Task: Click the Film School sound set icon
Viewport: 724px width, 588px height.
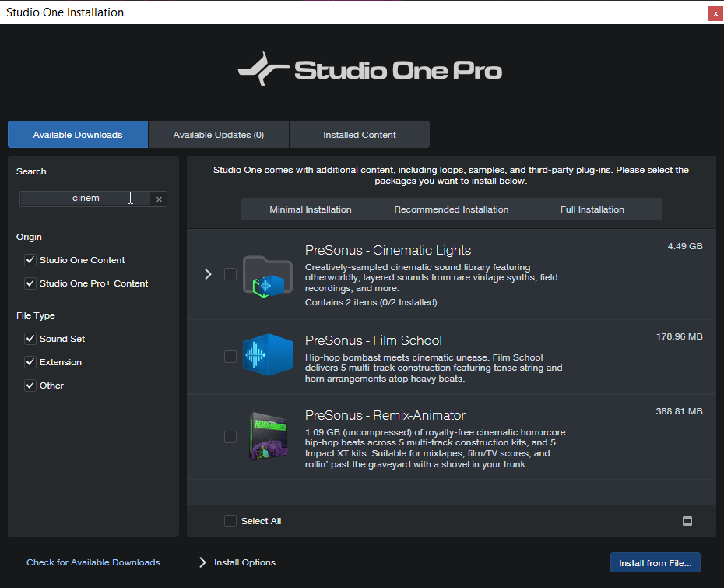Action: click(268, 354)
